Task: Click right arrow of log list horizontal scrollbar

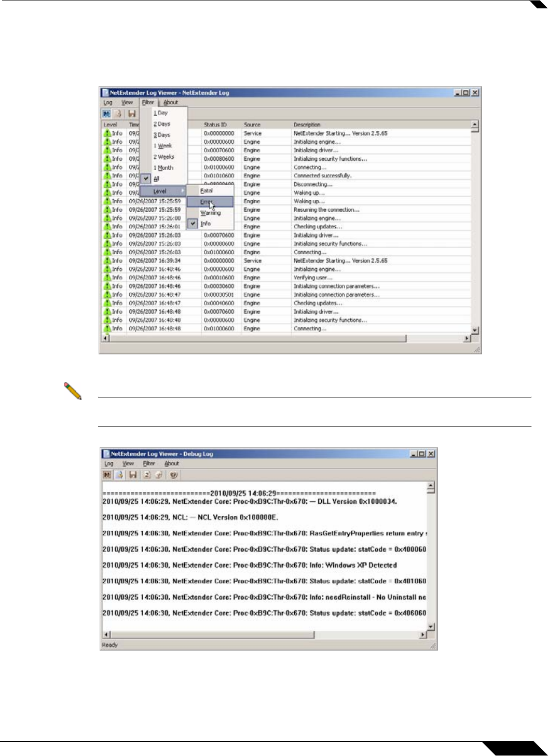Action: (x=467, y=338)
